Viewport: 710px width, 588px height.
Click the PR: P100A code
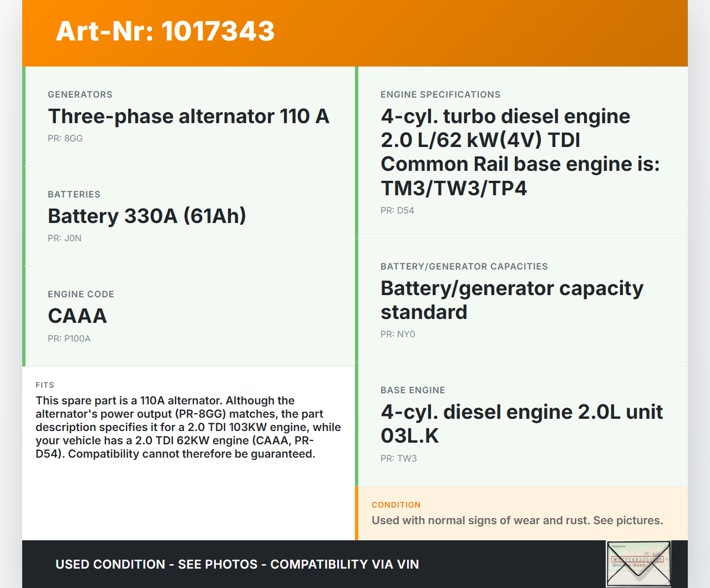(x=69, y=339)
